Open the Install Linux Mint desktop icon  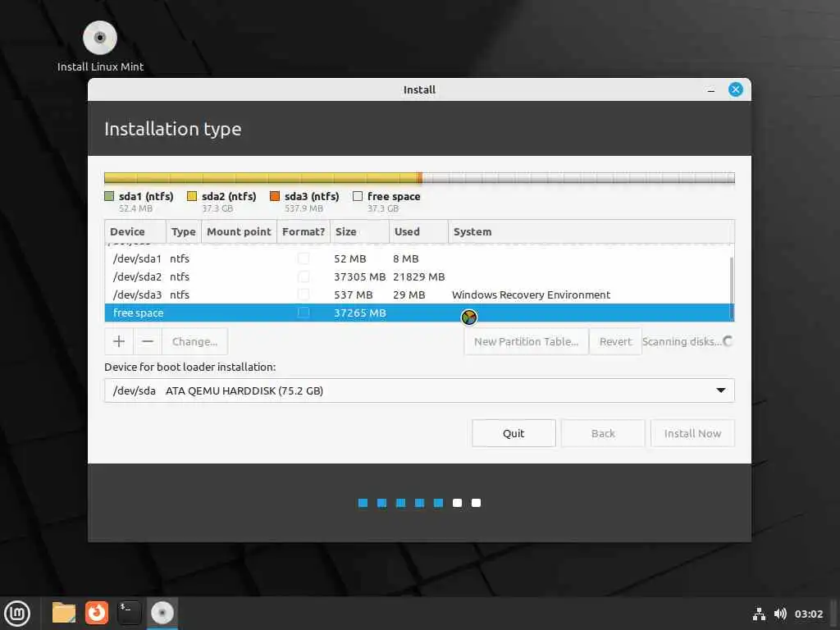click(100, 46)
